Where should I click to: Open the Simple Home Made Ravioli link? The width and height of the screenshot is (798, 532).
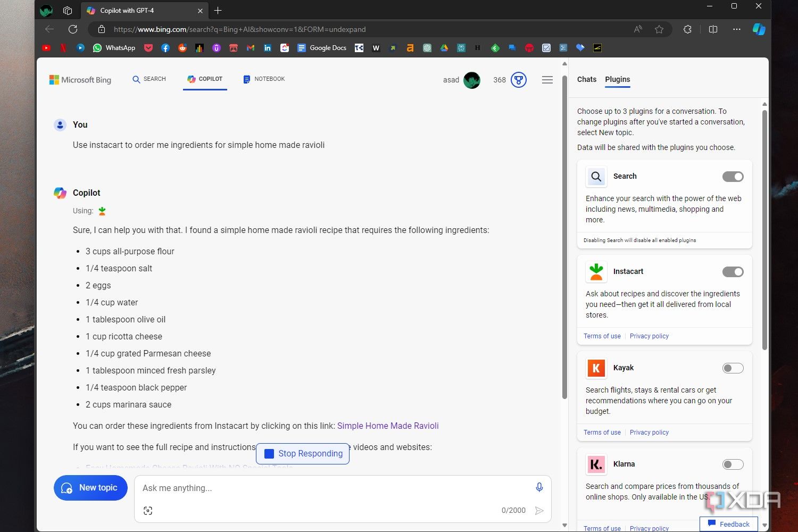tap(388, 426)
